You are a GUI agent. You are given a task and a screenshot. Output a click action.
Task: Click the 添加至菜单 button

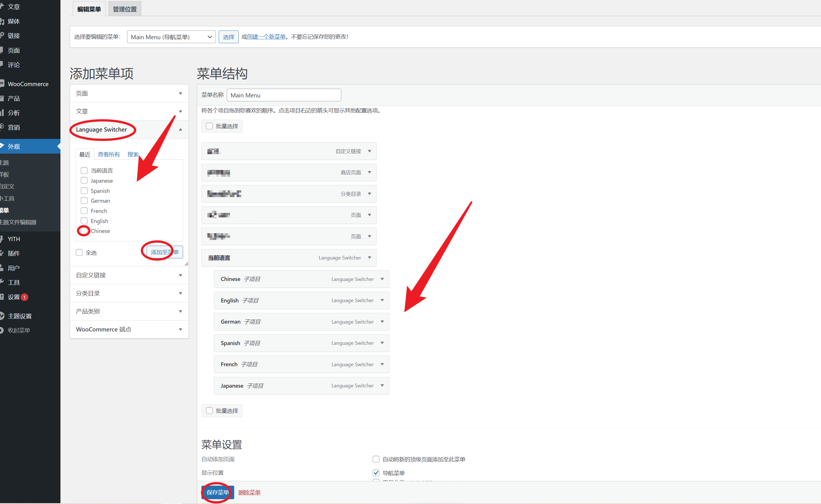[164, 251]
